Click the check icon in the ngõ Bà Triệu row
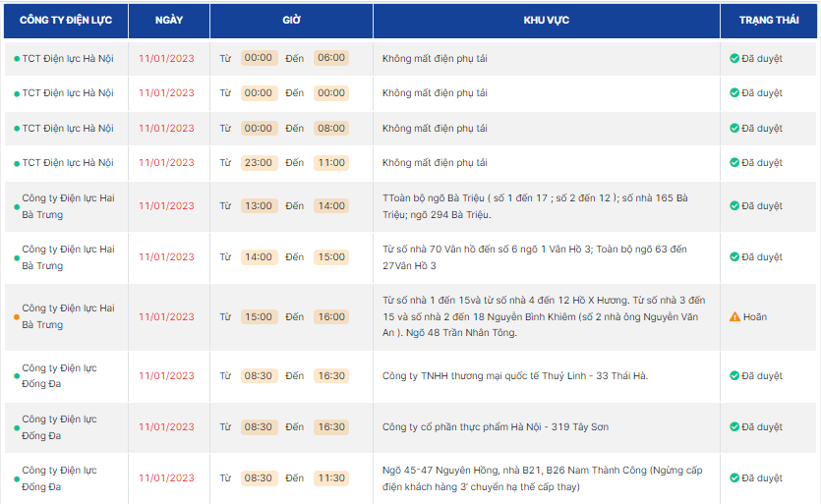Viewport: 821px width, 504px height. [734, 205]
